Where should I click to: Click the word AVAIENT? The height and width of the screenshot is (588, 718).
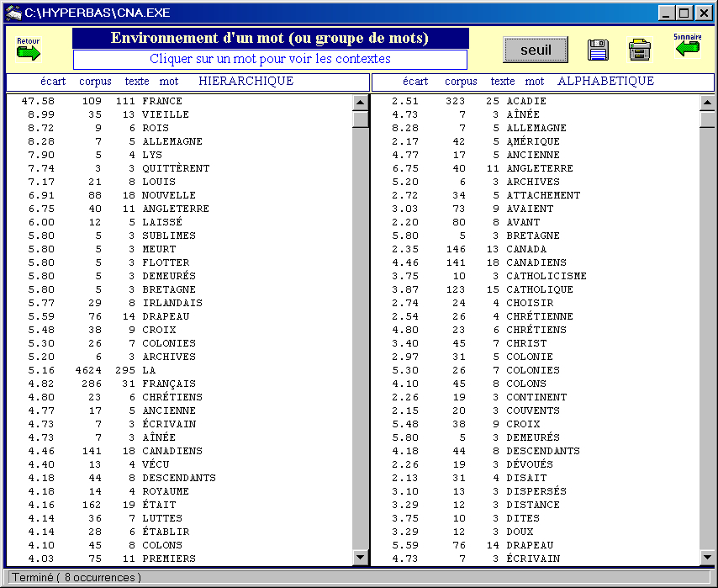coord(530,209)
